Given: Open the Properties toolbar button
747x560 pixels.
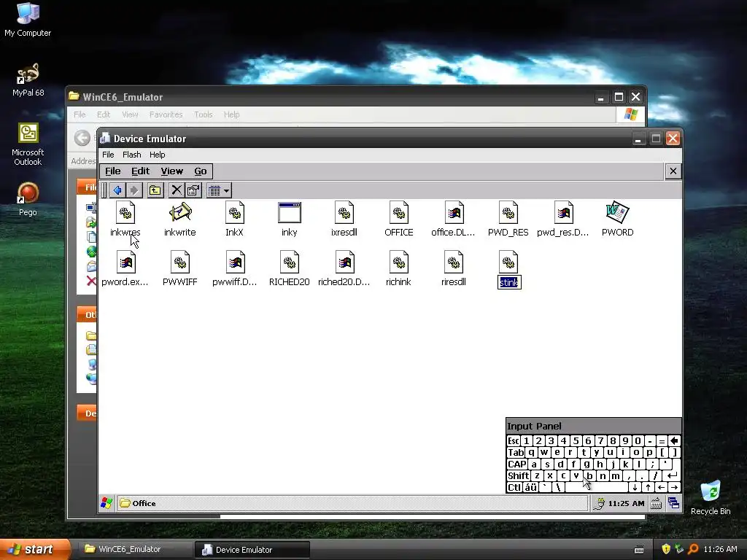Looking at the screenshot, I should tap(193, 190).
